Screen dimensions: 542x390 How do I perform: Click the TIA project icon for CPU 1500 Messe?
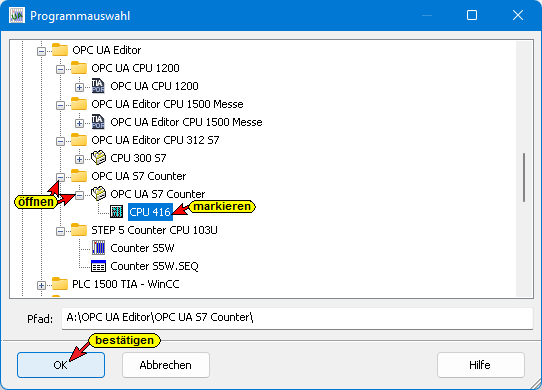98,122
